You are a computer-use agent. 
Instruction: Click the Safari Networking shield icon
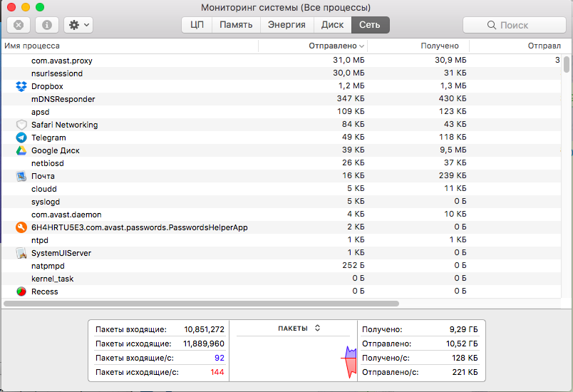click(21, 125)
